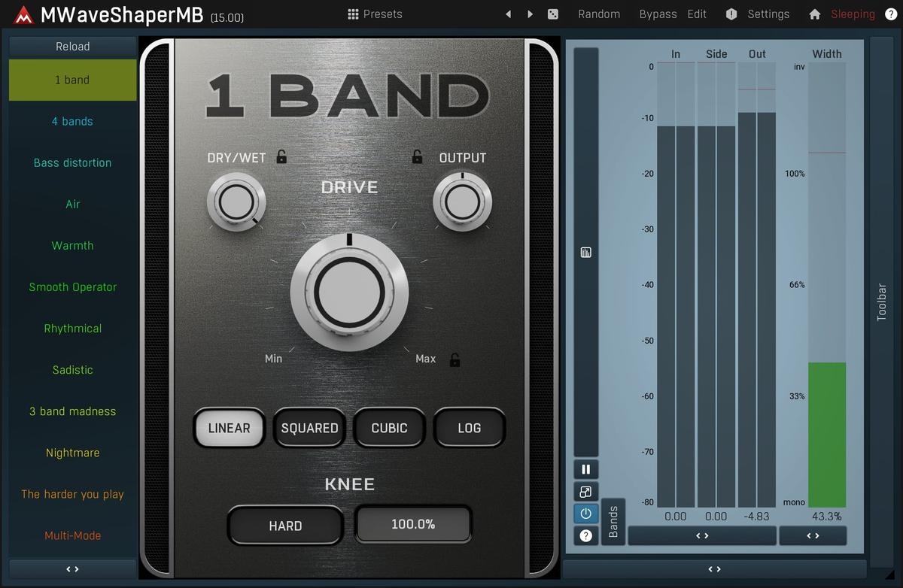The width and height of the screenshot is (903, 588).
Task: Click the Bypass button
Action: coord(658,14)
